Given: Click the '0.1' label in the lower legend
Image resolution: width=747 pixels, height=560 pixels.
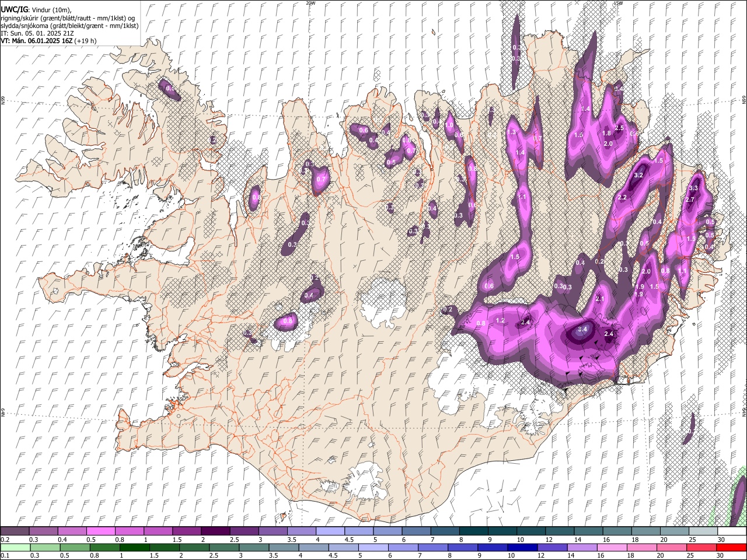Looking at the screenshot, I should click(5, 555).
